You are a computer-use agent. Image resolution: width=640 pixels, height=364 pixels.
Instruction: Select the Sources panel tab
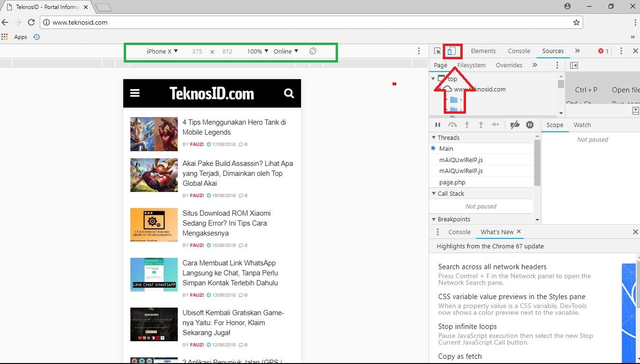[553, 51]
